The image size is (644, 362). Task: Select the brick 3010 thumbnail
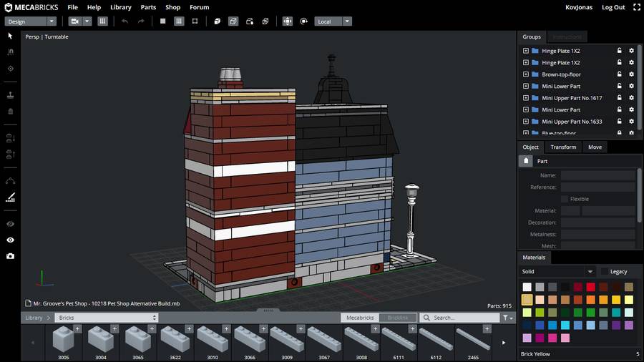click(213, 340)
